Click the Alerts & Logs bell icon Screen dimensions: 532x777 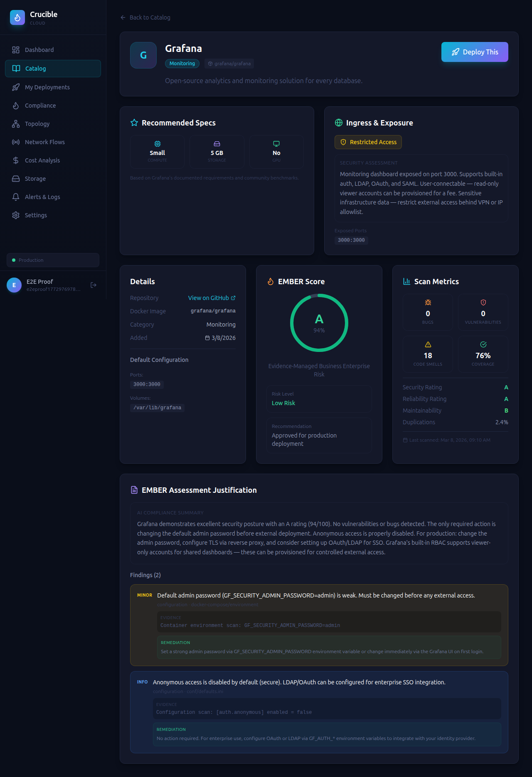[16, 197]
